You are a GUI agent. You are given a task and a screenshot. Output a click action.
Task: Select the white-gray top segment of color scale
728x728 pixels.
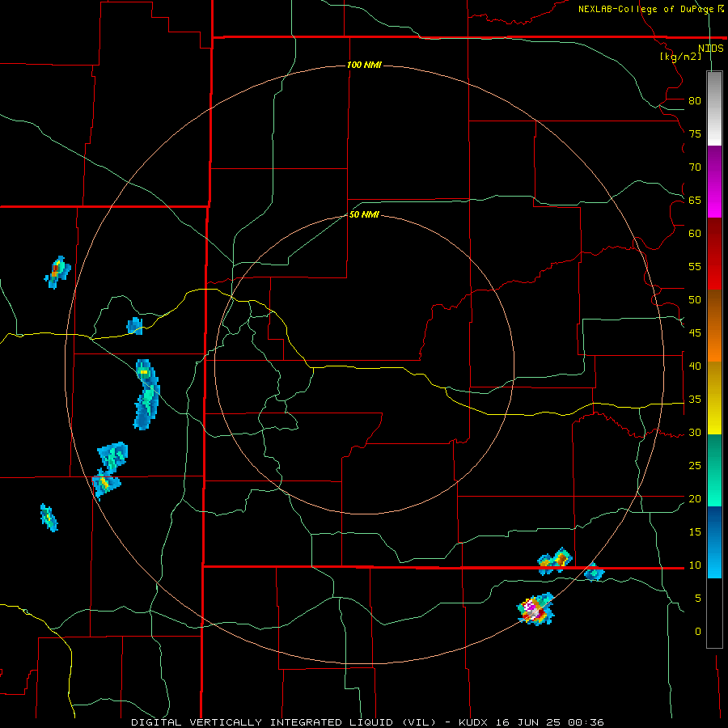coord(714,108)
